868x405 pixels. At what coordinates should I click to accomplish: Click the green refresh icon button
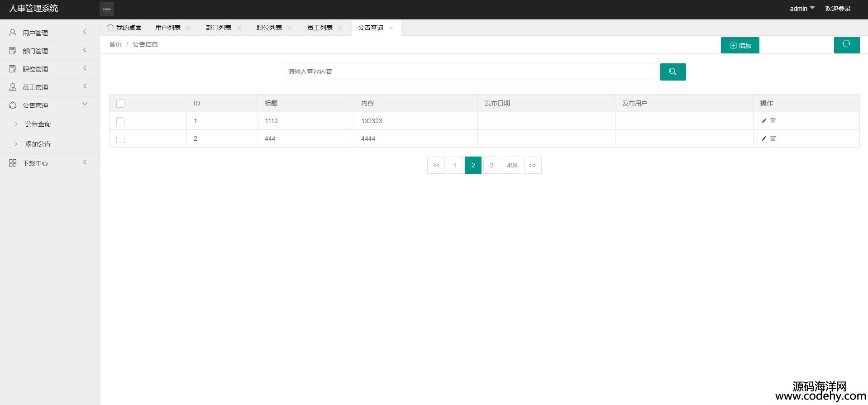(847, 45)
